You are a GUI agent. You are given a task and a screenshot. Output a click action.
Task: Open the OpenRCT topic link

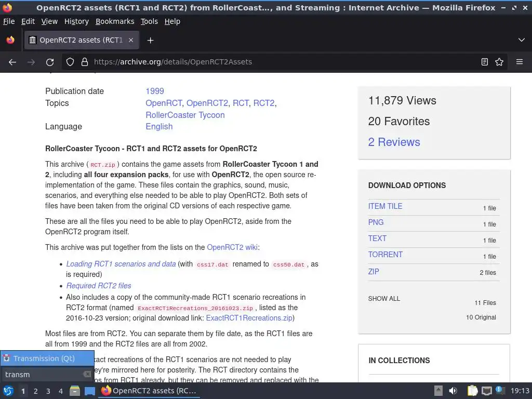(x=164, y=103)
